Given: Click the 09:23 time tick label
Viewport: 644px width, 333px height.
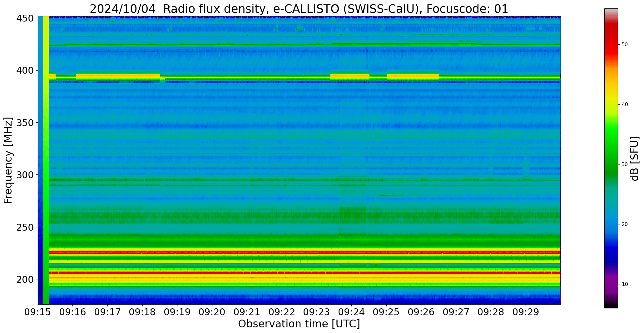Looking at the screenshot, I should point(317,312).
